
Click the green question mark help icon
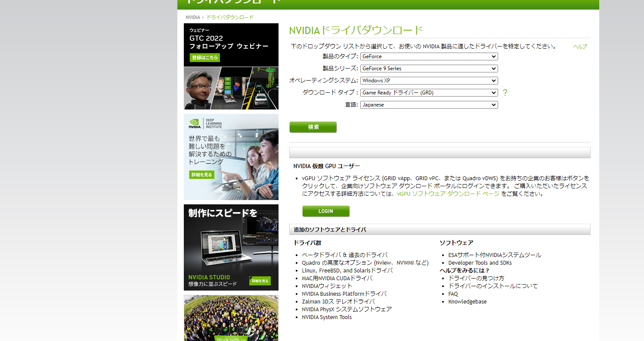pyautogui.click(x=505, y=93)
